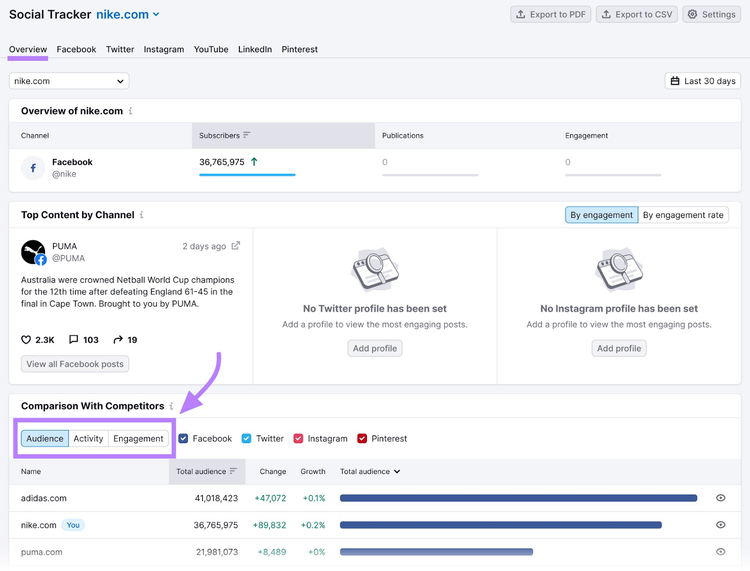This screenshot has height=571, width=750.
Task: Click Total audience column sort icon
Action: [x=233, y=471]
